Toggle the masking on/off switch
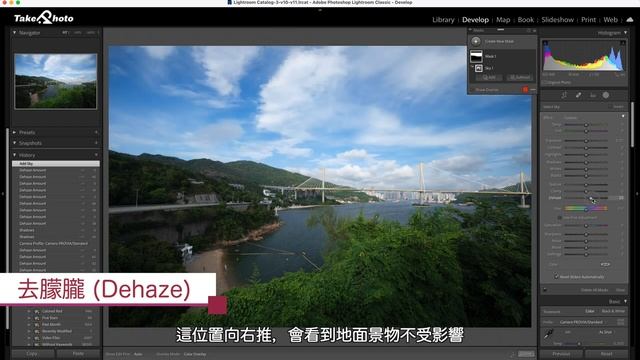Viewport: 640px width, 360px height. (545, 290)
